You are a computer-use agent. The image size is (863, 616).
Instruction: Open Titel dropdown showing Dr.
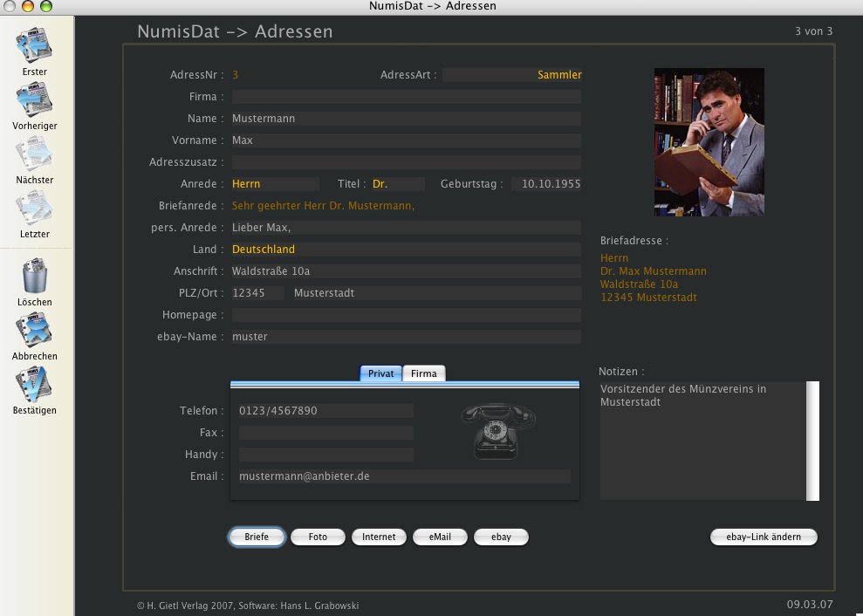398,184
